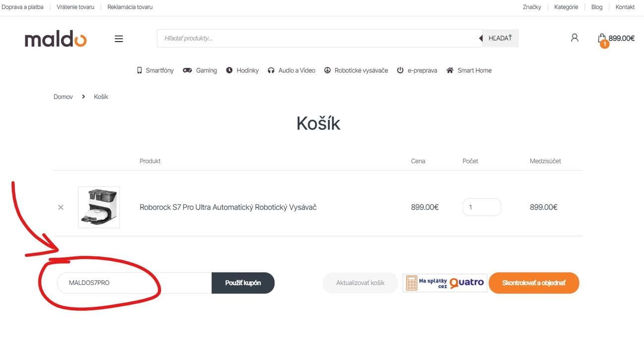Open the Kategórie menu

pyautogui.click(x=566, y=6)
